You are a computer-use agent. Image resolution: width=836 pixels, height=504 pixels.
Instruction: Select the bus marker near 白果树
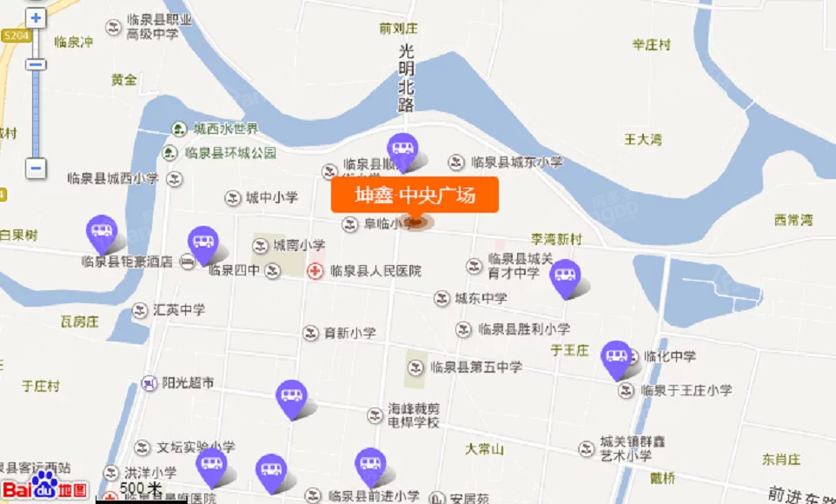click(x=102, y=234)
